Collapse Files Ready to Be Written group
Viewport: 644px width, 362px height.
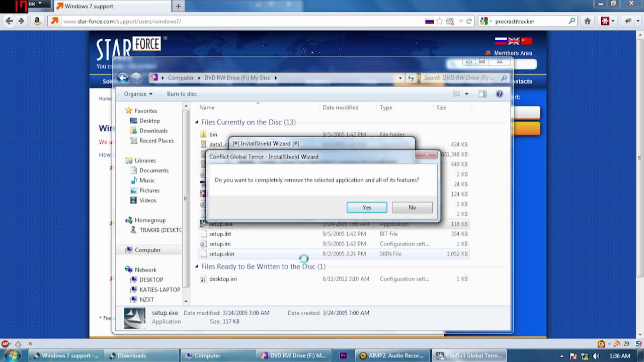[x=197, y=266]
